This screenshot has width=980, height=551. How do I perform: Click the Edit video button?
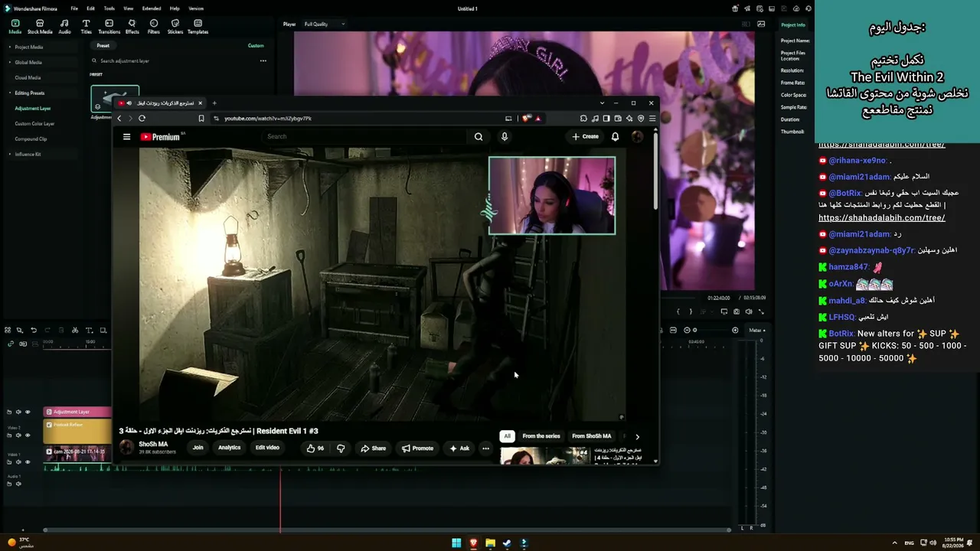267,448
